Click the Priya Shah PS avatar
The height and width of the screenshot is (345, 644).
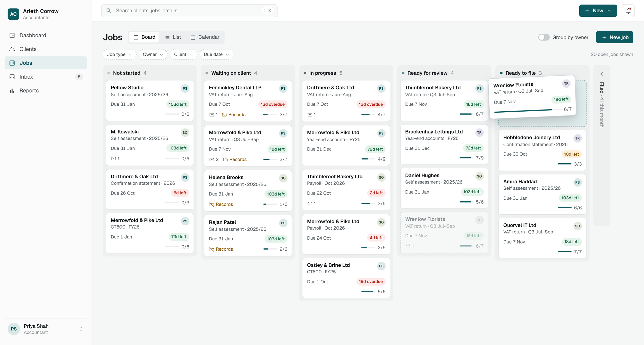tap(14, 329)
